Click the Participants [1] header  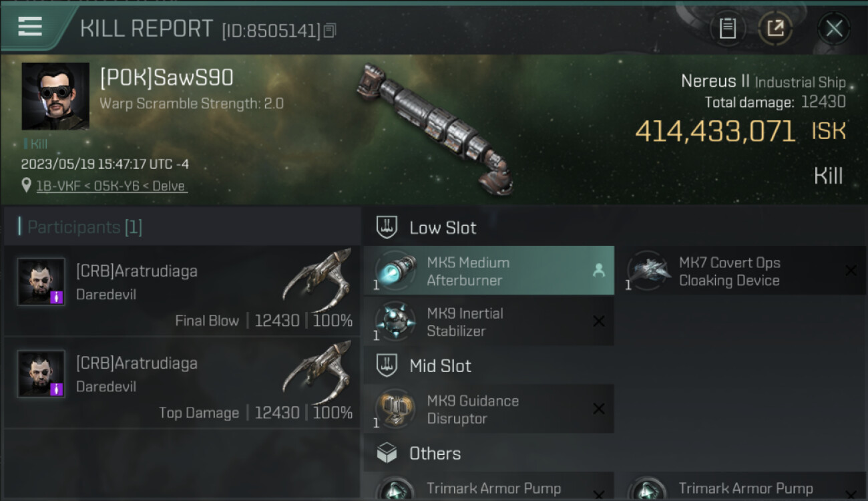pyautogui.click(x=80, y=227)
